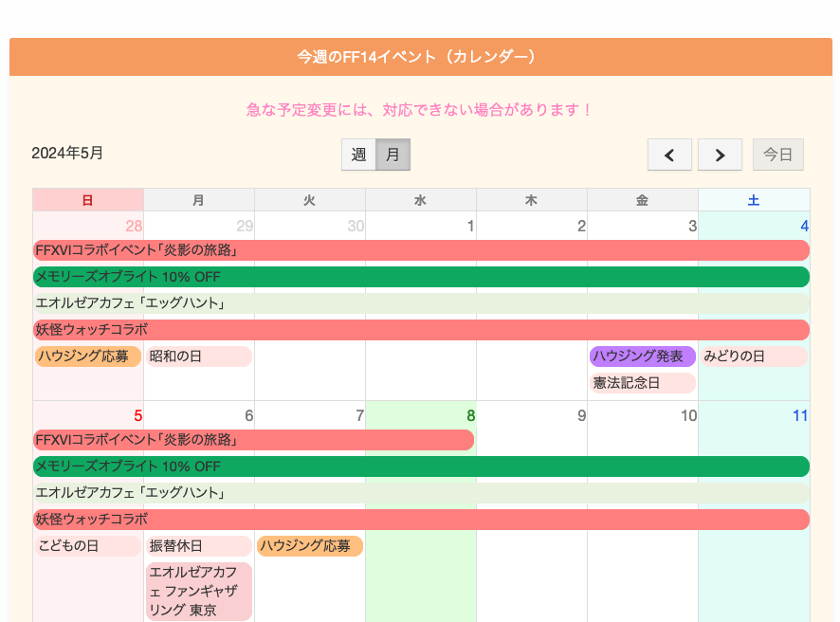
Task: Go to the next month with the right arrow
Action: [x=720, y=155]
